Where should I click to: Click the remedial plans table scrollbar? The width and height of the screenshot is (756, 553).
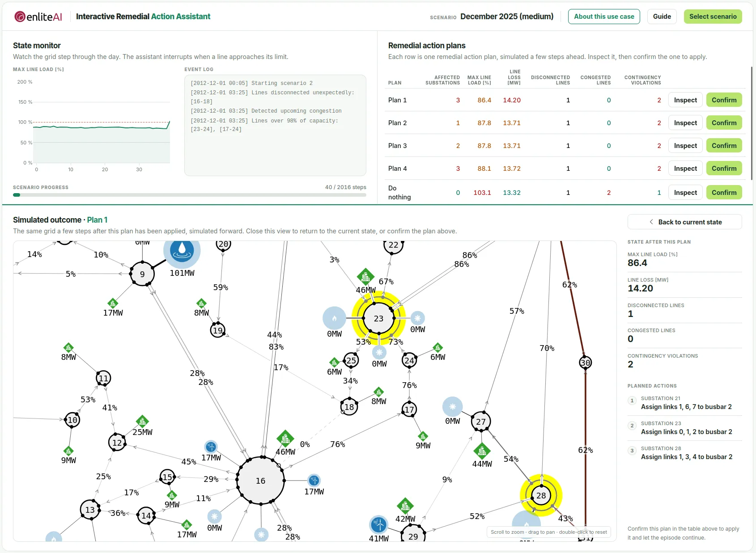[752, 123]
